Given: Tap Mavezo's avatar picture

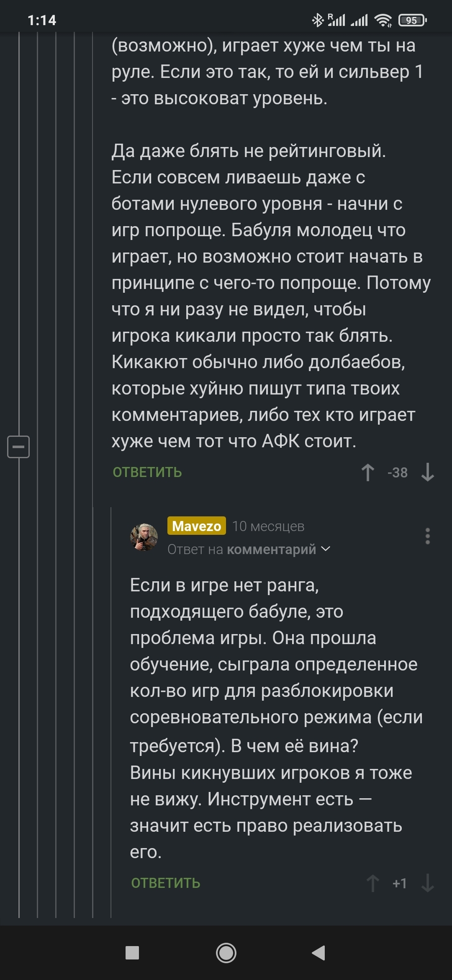Looking at the screenshot, I should [144, 537].
